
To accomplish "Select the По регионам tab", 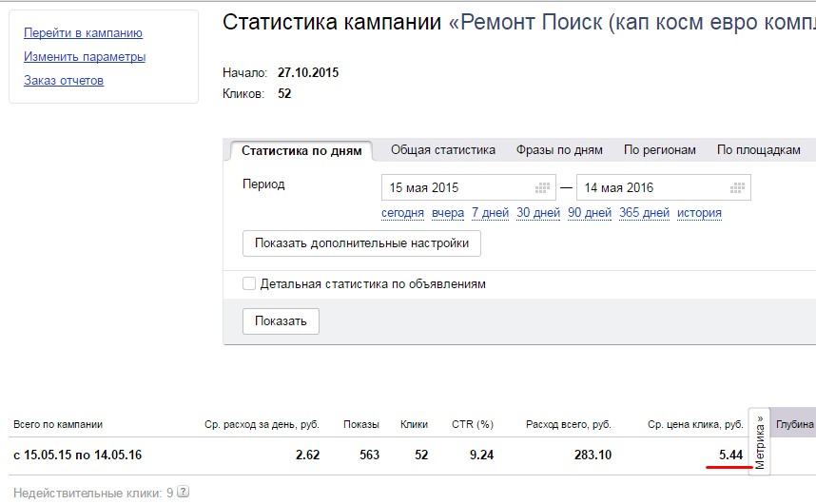I will (660, 150).
